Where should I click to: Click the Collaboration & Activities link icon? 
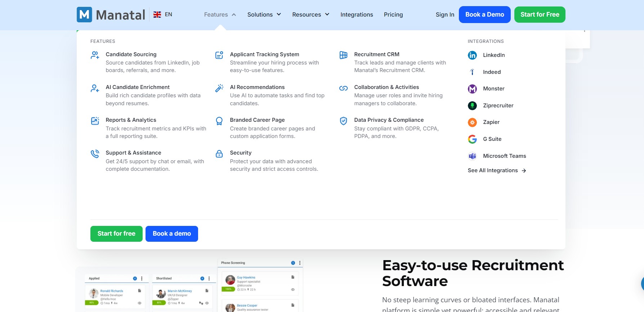[x=343, y=88]
